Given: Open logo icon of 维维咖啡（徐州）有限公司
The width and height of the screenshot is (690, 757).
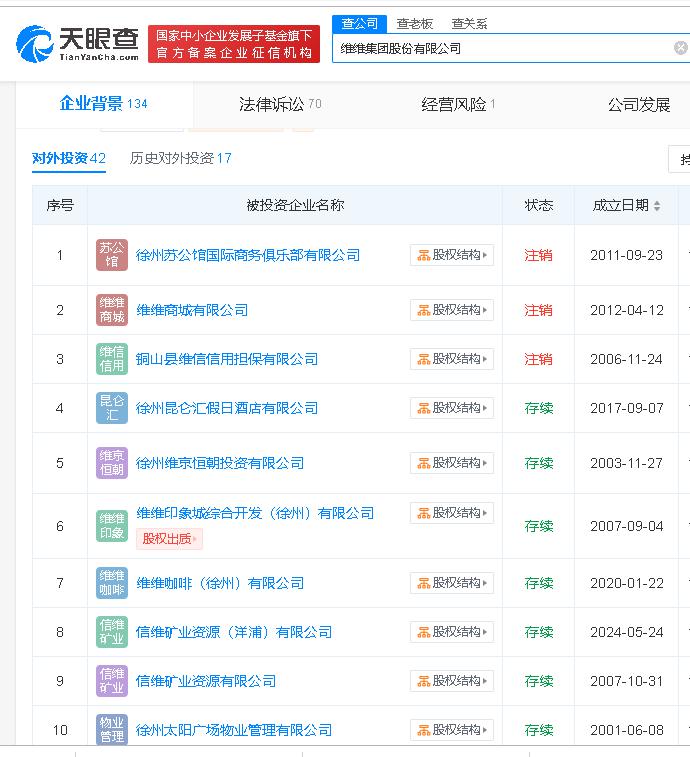Looking at the screenshot, I should (112, 583).
